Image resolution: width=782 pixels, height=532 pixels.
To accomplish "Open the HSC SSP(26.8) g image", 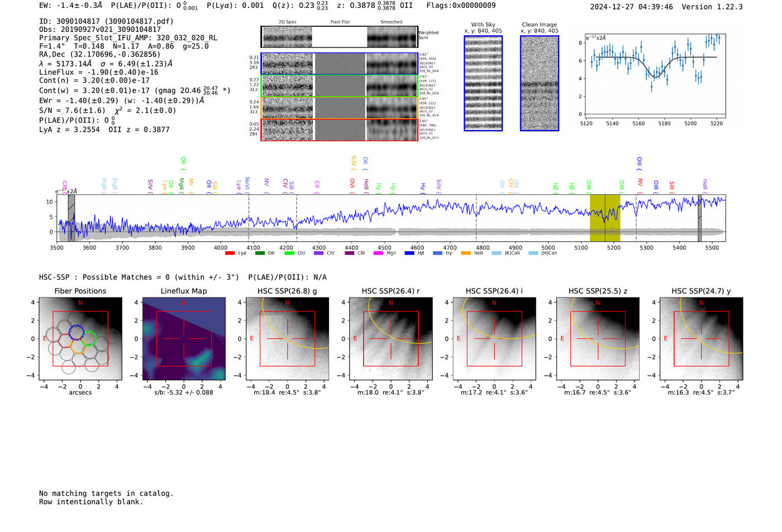I will pos(287,339).
